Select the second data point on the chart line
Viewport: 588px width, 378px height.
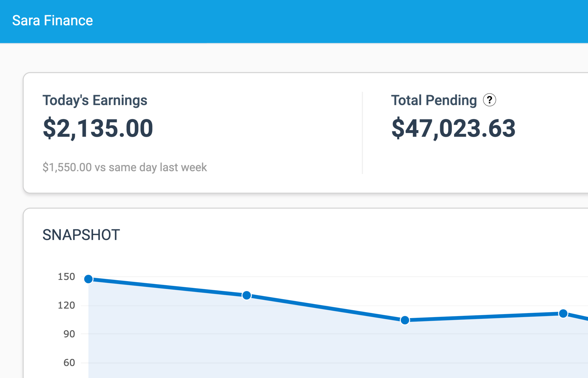pyautogui.click(x=247, y=295)
